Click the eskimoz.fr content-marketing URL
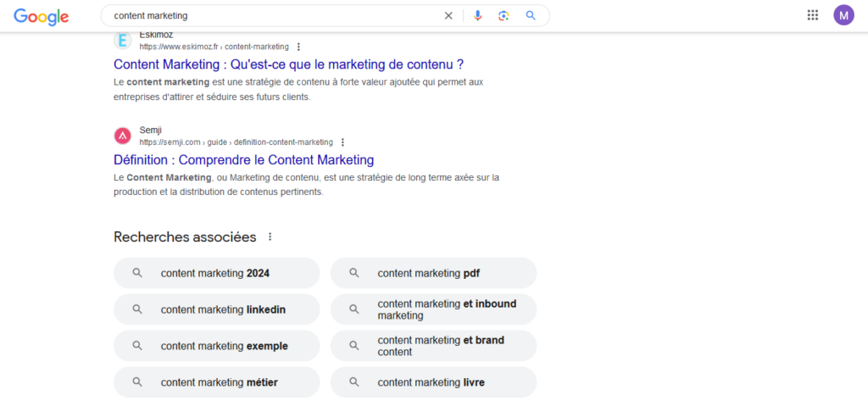Screen dimensions: 868x412 (x=214, y=47)
